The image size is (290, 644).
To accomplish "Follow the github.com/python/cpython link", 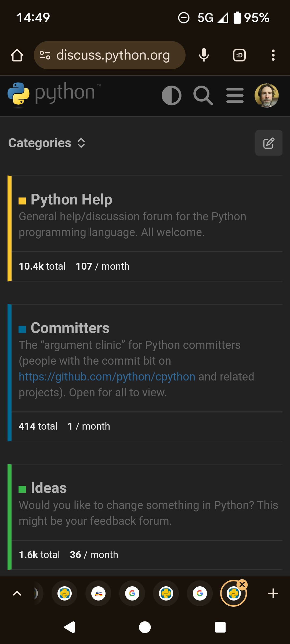I will 107,377.
